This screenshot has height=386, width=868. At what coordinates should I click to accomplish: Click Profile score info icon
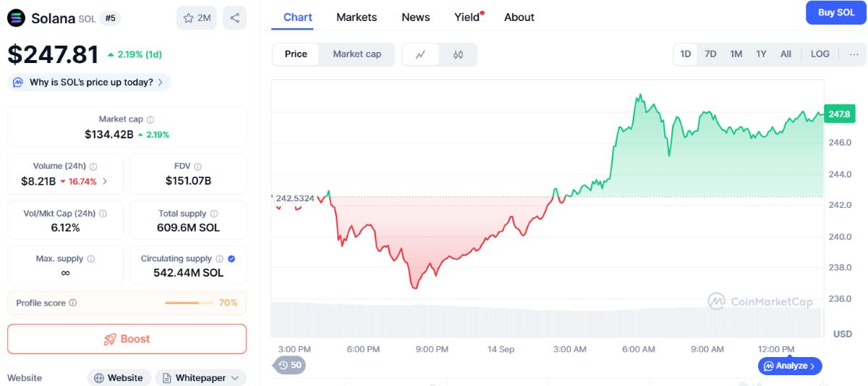(73, 303)
